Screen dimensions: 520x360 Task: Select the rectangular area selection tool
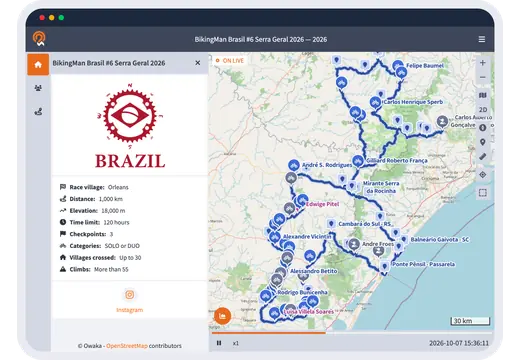coord(483,193)
